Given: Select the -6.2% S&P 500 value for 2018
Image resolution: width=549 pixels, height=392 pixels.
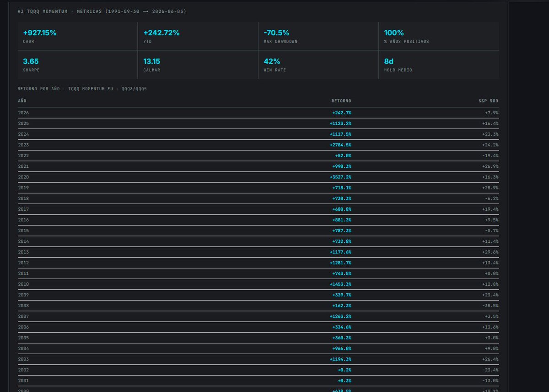Looking at the screenshot, I should [x=492, y=199].
